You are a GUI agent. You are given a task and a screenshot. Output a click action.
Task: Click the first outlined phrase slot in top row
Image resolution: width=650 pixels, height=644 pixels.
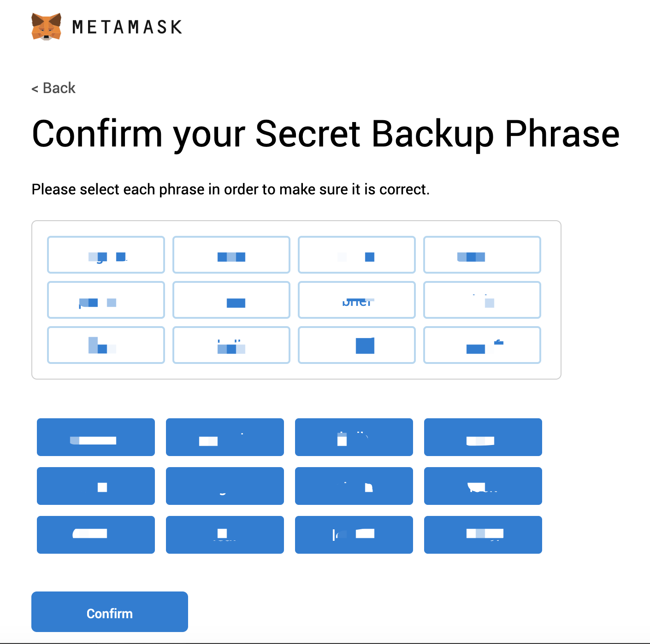click(x=106, y=255)
